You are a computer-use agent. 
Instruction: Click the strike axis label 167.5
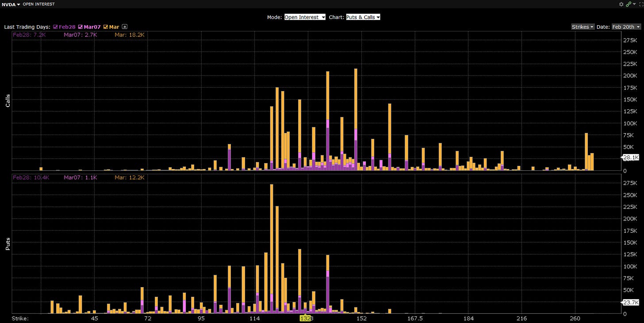pos(415,318)
